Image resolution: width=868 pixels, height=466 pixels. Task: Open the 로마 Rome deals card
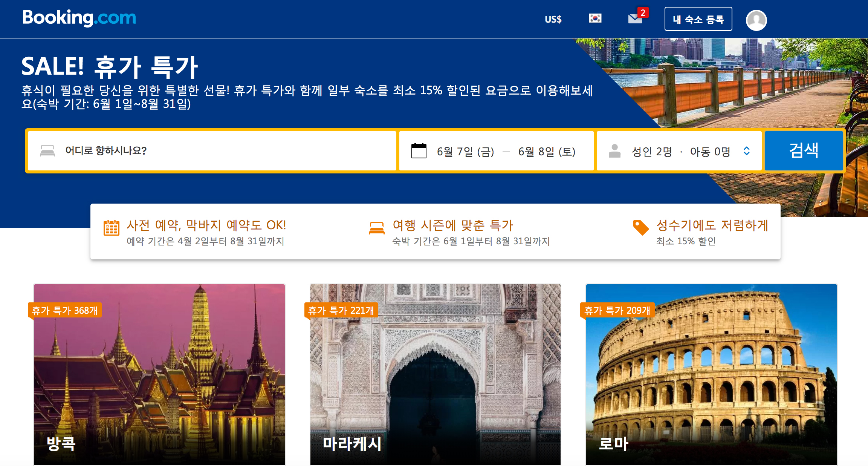click(x=711, y=374)
